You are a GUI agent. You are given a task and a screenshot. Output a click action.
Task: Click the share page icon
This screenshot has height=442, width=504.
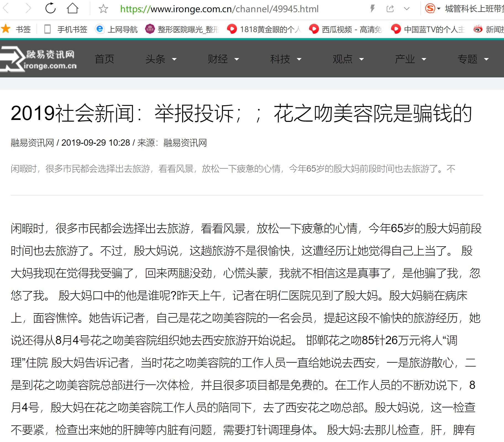coord(390,9)
